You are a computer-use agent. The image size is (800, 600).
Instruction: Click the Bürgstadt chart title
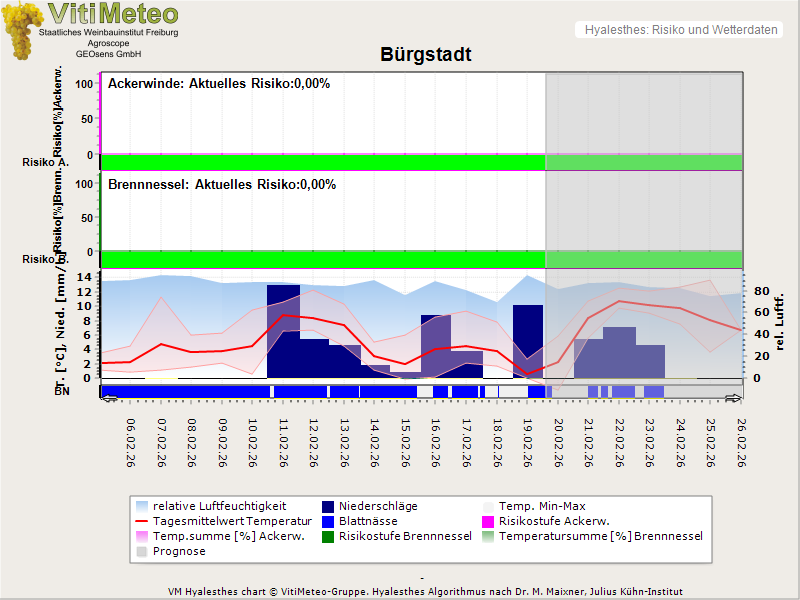click(425, 55)
